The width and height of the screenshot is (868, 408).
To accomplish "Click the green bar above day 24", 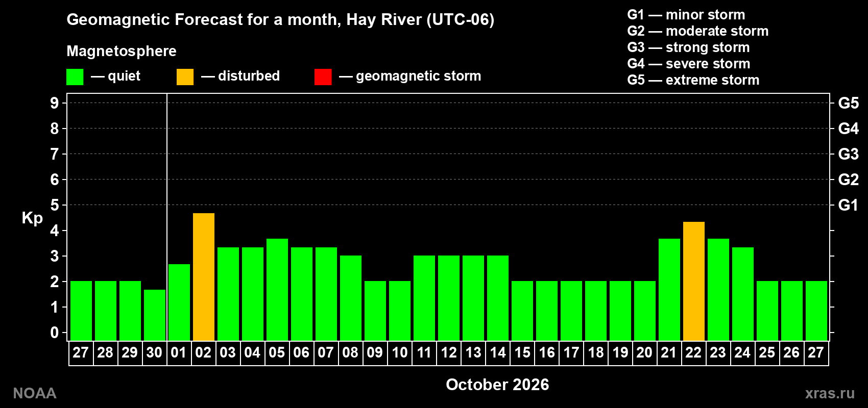I will tap(743, 294).
